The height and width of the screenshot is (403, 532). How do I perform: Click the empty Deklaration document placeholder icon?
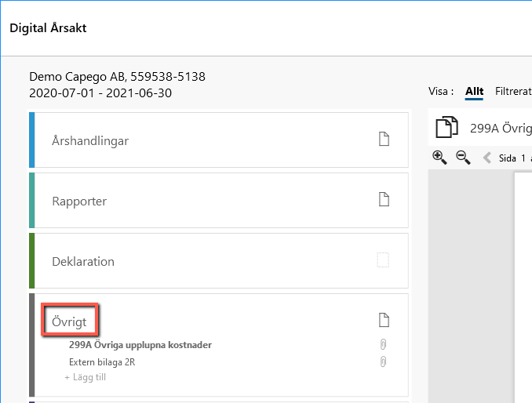pyautogui.click(x=383, y=260)
